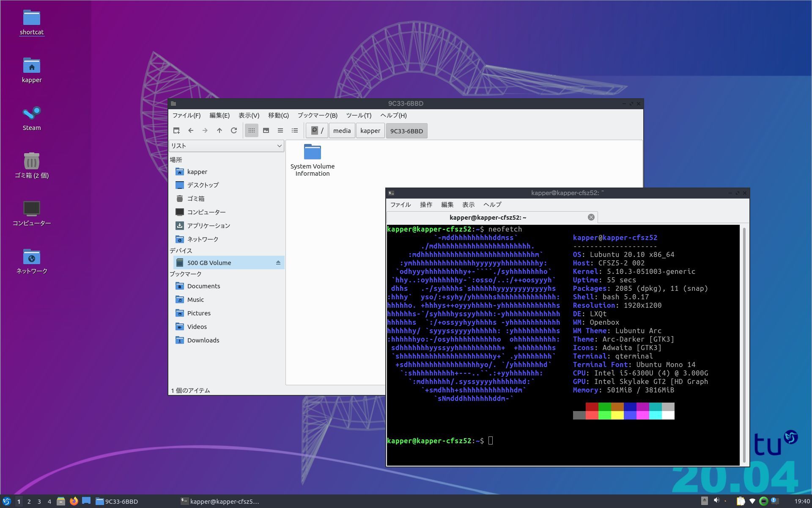The image size is (812, 508).
Task: Reload the current folder view
Action: (234, 130)
